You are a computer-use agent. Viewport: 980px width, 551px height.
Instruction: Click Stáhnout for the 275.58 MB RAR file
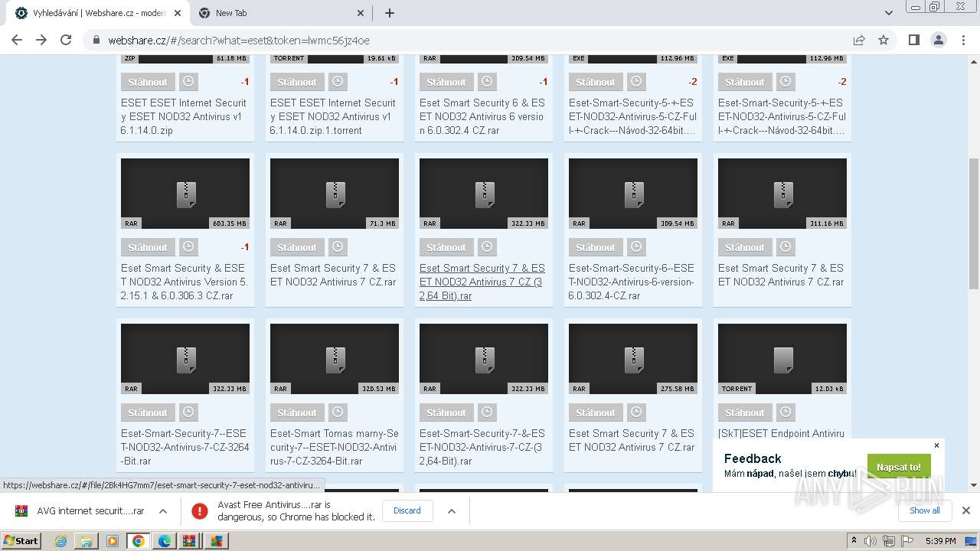pyautogui.click(x=596, y=412)
